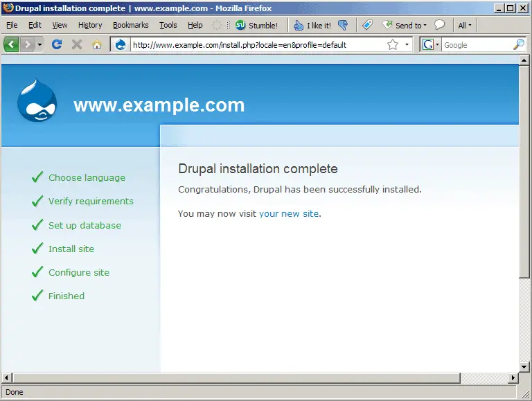Open the Help menu

point(195,25)
